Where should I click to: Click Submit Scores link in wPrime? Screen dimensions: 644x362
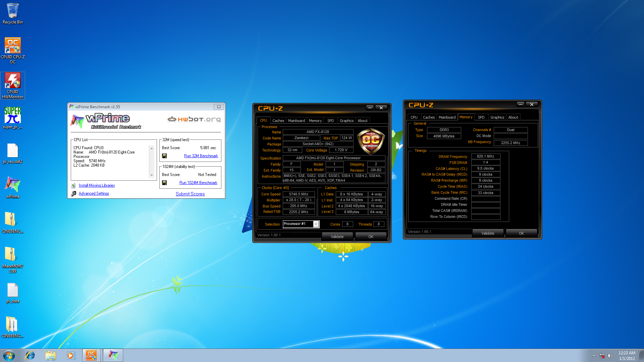coord(190,194)
